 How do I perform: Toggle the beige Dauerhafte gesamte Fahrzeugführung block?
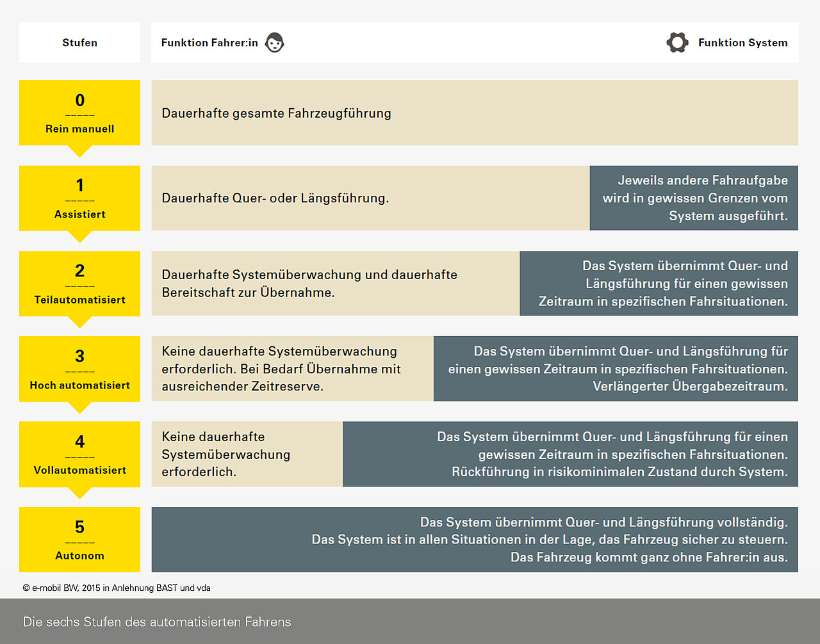click(x=474, y=113)
